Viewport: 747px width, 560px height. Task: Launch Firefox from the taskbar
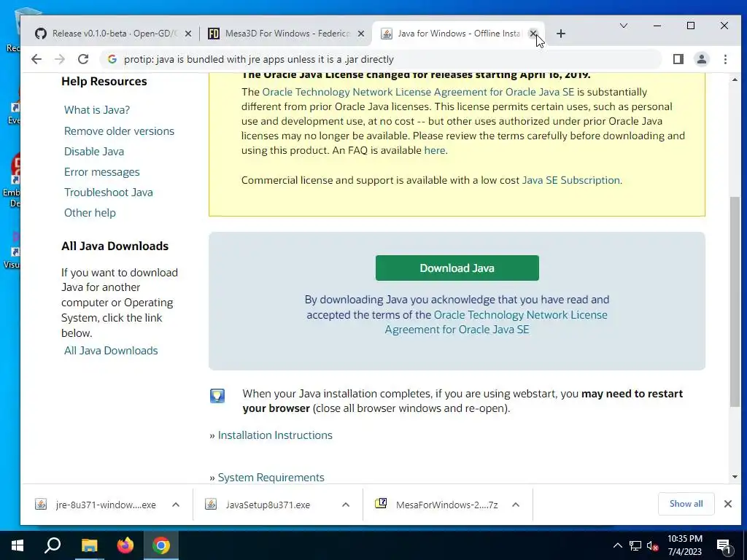click(x=125, y=545)
